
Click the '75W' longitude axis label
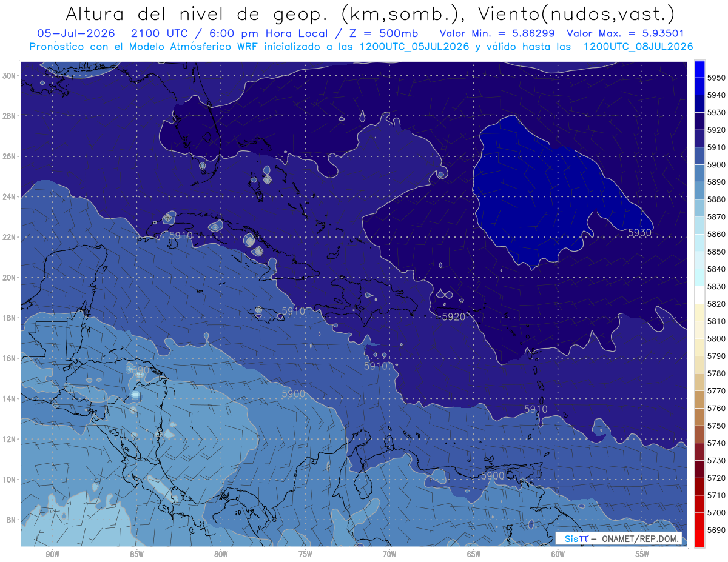click(305, 554)
